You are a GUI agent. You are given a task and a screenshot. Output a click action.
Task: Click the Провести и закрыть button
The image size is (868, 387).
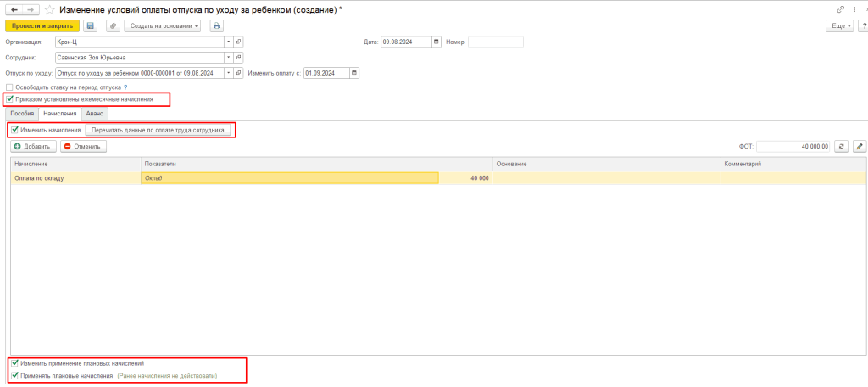pos(42,26)
